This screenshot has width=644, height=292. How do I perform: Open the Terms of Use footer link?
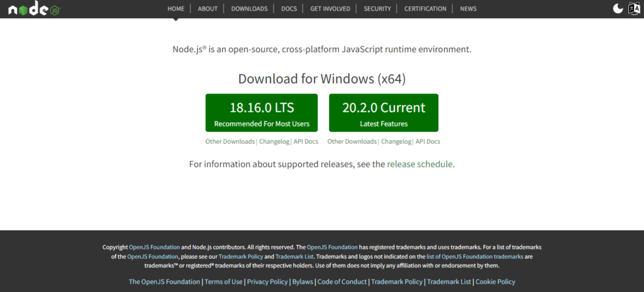tap(223, 282)
